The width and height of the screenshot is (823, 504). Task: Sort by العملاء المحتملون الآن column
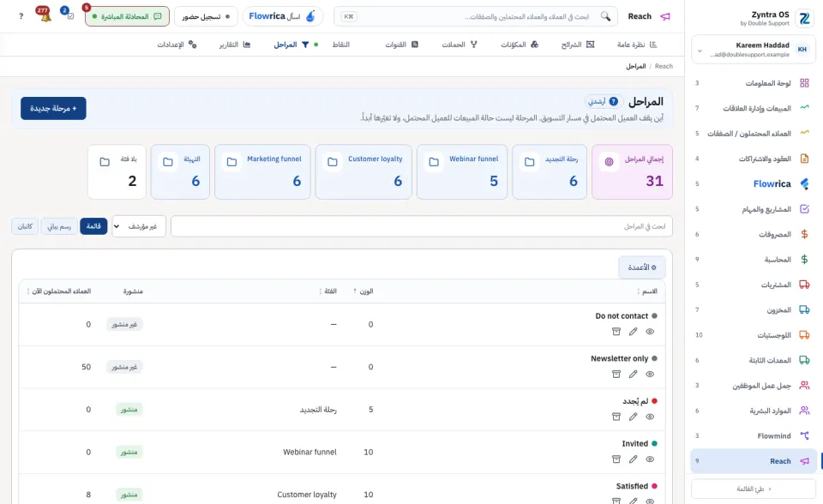coord(58,291)
